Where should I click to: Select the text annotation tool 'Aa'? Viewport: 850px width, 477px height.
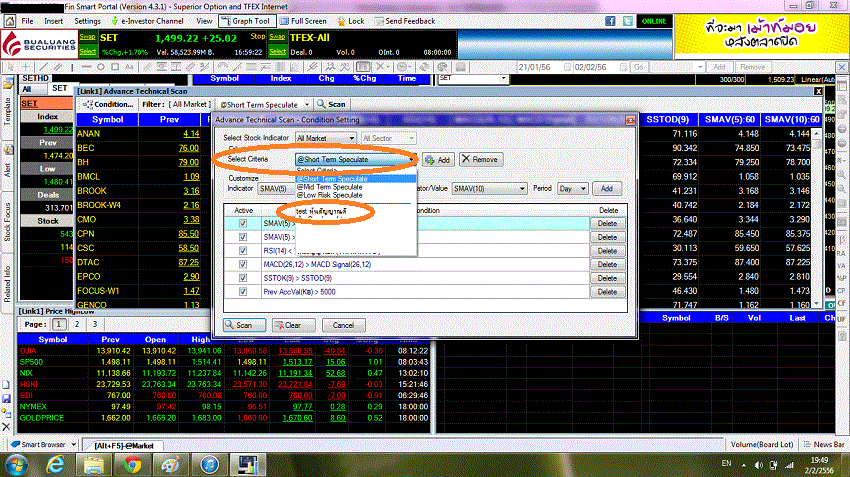click(129, 67)
